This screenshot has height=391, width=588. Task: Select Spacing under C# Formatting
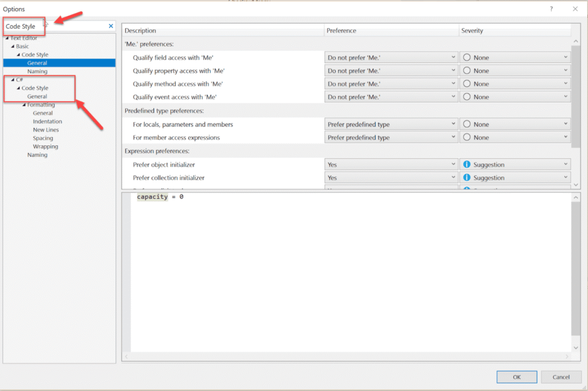coord(43,138)
